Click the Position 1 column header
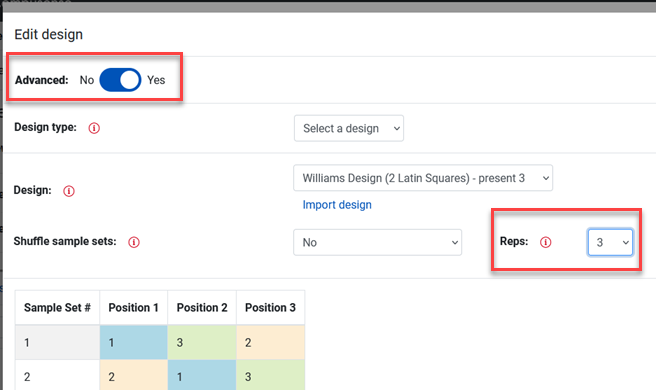 133,308
